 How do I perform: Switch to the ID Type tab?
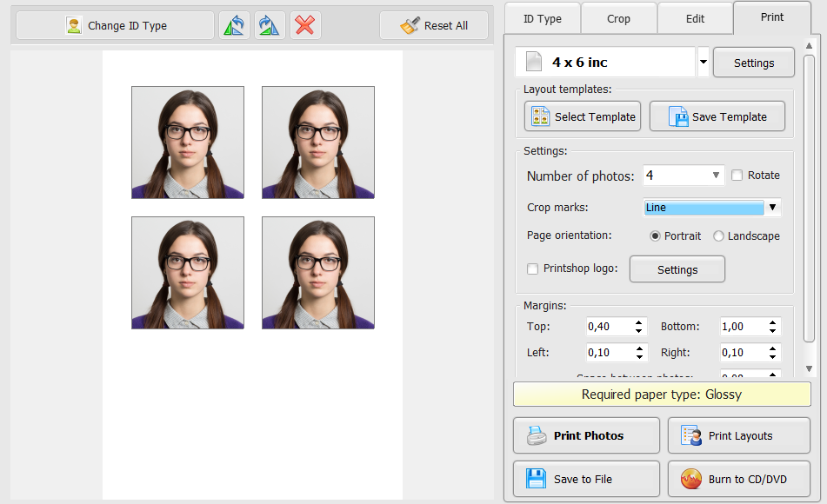[542, 19]
